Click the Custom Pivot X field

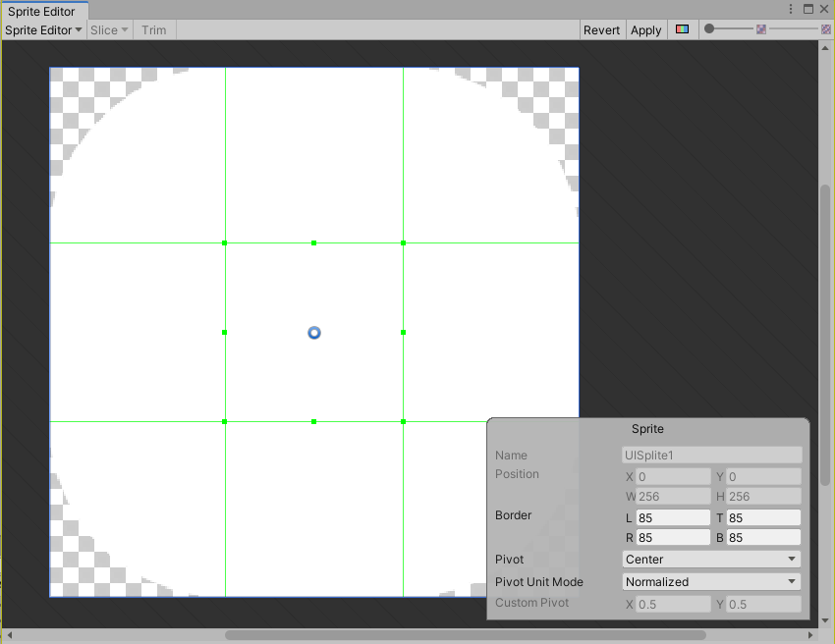(673, 605)
